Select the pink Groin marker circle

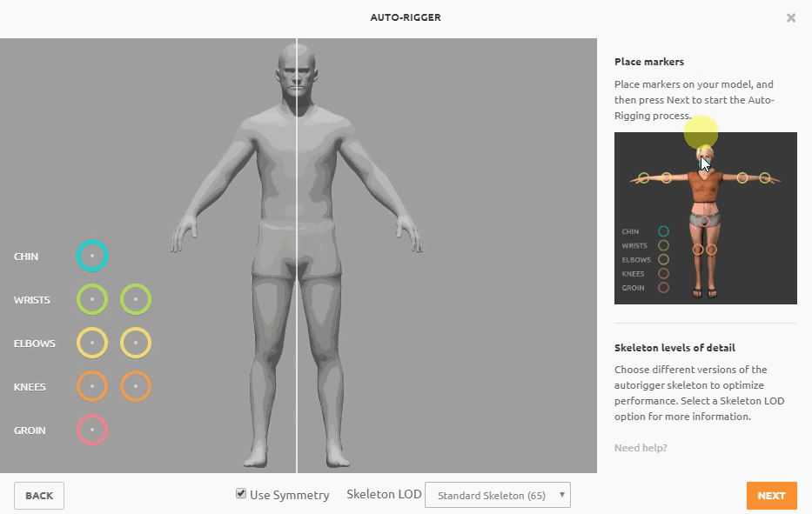92,430
